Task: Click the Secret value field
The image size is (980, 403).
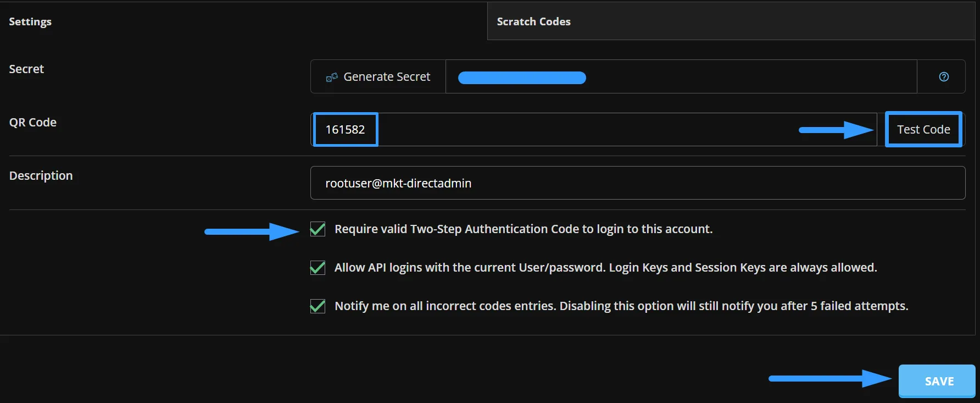Action: (681, 77)
